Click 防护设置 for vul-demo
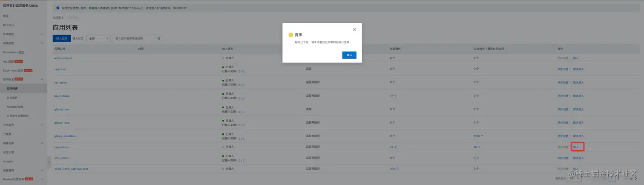644x185 pixels. 563,82
